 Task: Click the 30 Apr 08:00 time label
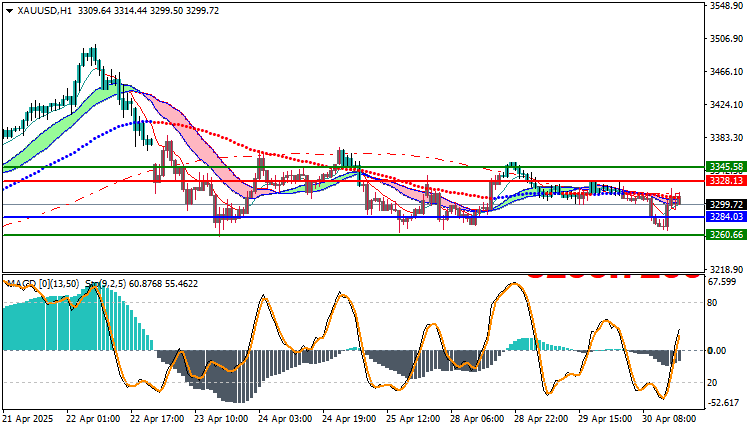coord(670,419)
